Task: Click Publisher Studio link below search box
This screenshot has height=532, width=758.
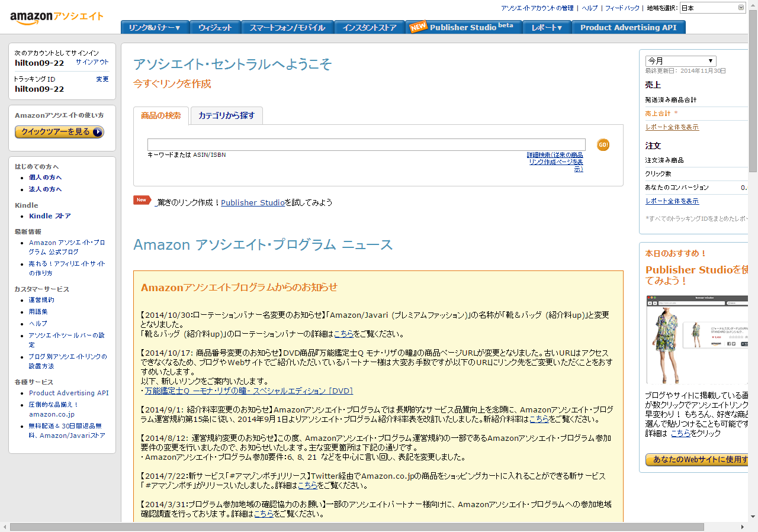Action: click(253, 203)
